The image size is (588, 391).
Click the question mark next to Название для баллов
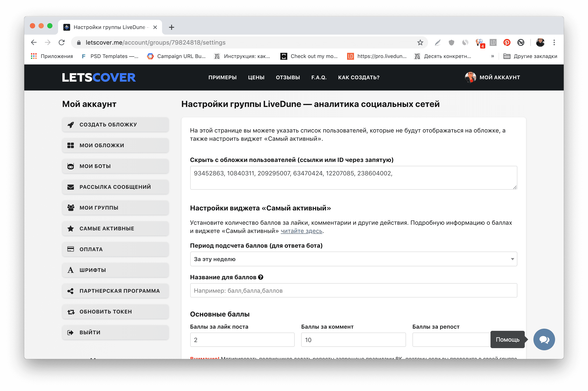261,277
